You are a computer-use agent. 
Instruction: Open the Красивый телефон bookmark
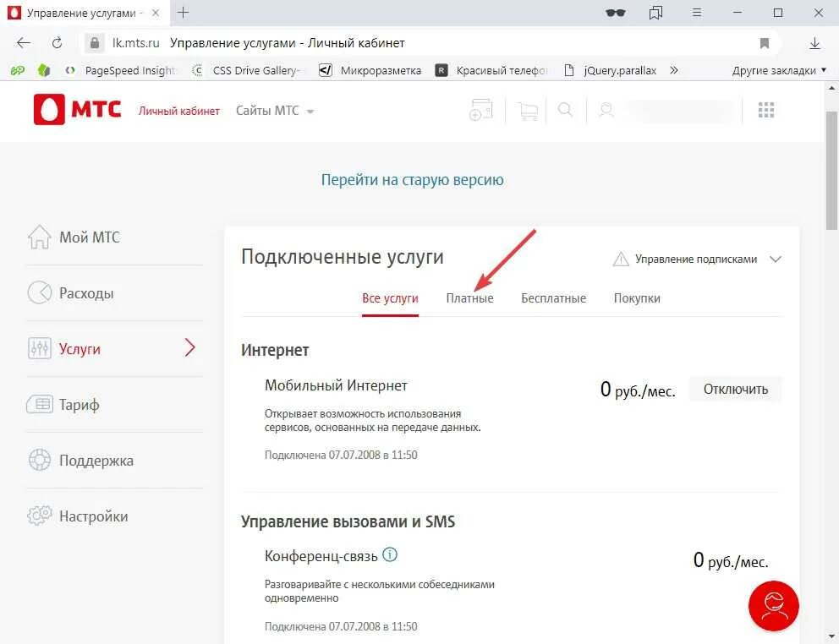(x=491, y=71)
